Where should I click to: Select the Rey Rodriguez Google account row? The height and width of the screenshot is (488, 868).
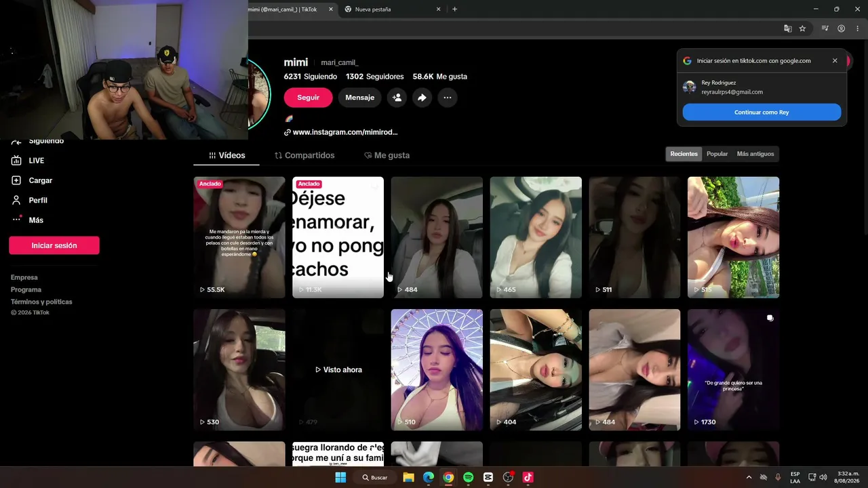pyautogui.click(x=762, y=87)
